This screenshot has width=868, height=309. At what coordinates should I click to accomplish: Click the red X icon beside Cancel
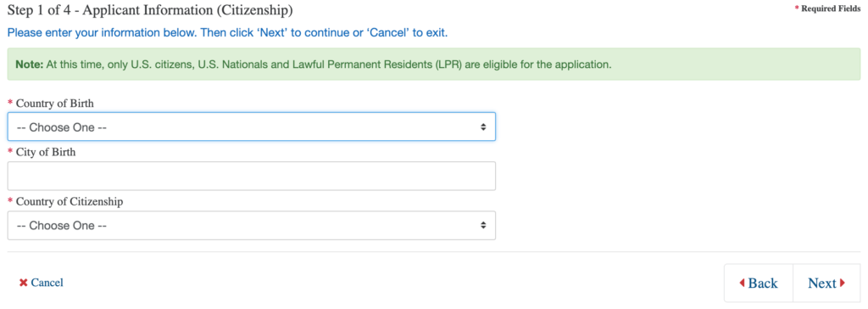click(23, 283)
